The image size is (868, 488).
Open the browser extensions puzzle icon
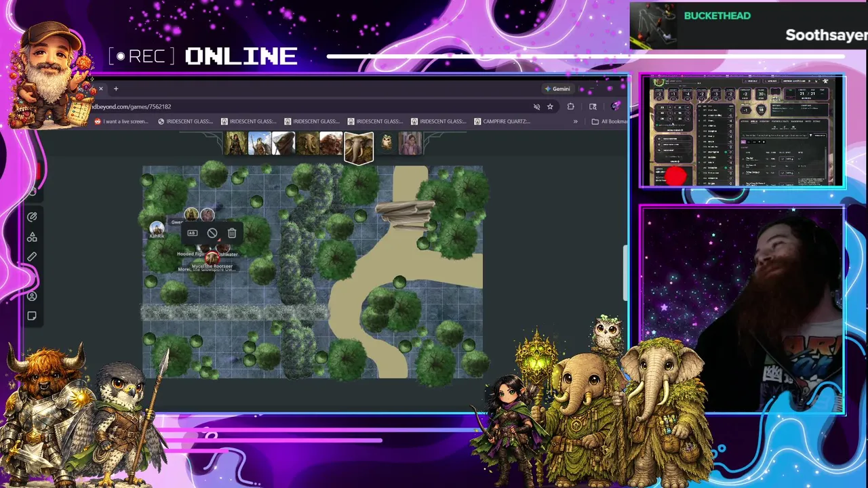click(570, 106)
